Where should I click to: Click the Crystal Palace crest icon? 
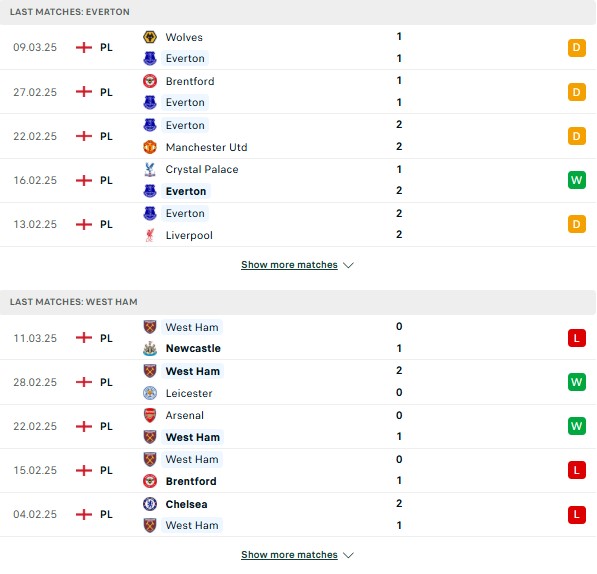tap(150, 169)
